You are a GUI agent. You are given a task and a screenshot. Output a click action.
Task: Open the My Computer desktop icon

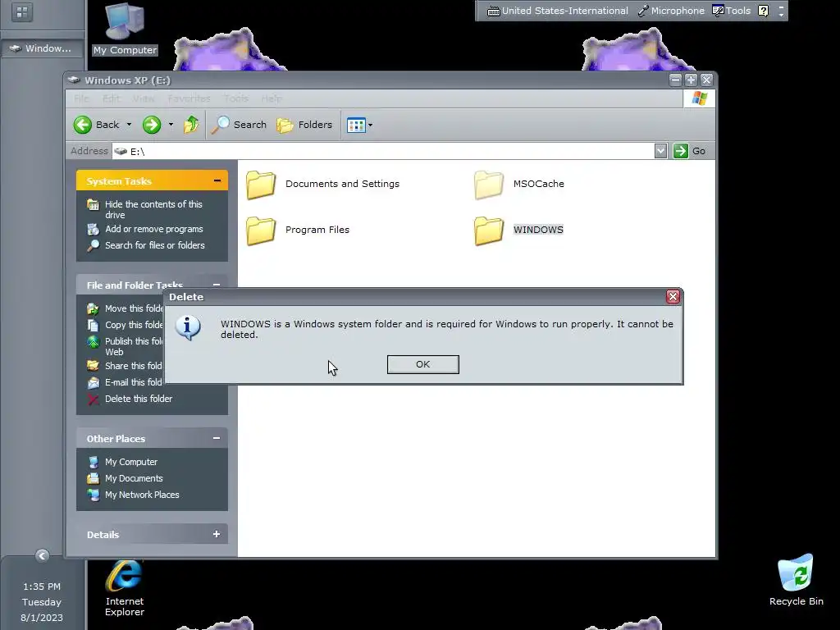(125, 29)
